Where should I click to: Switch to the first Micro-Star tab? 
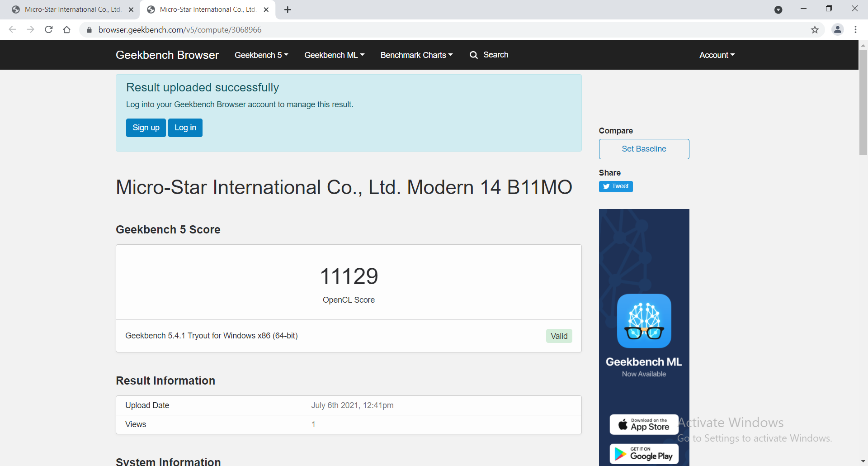tap(72, 10)
